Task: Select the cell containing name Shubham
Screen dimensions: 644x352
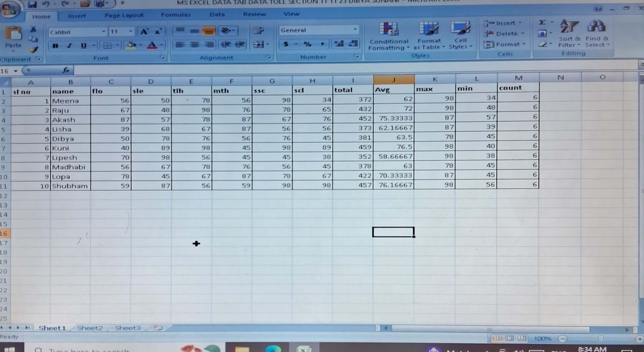Action: tap(70, 186)
